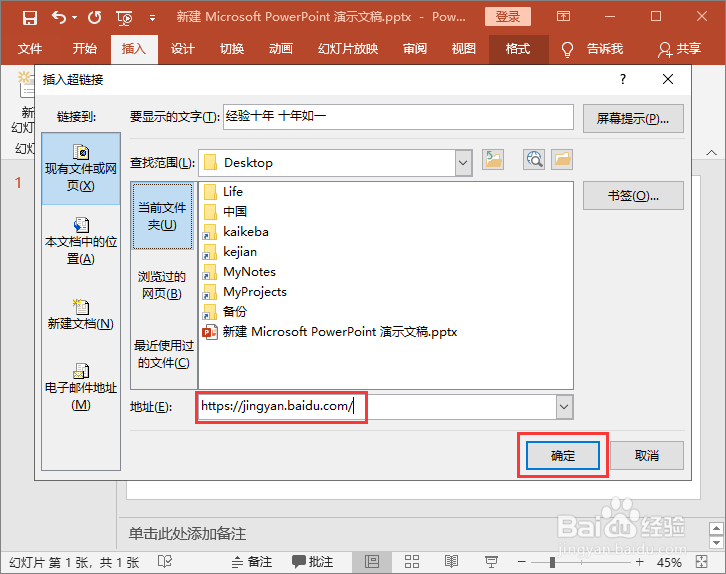This screenshot has height=574, width=726.
Task: Switch to the 设计 ribbon tab
Action: click(182, 49)
